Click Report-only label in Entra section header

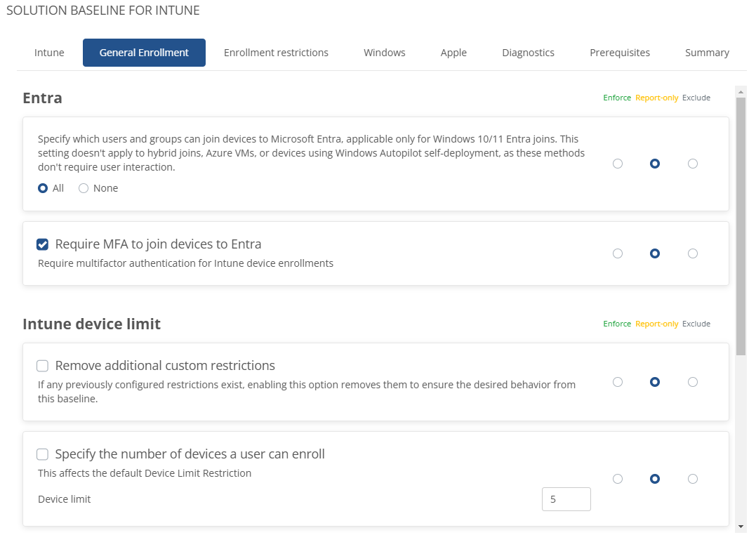[x=657, y=98]
